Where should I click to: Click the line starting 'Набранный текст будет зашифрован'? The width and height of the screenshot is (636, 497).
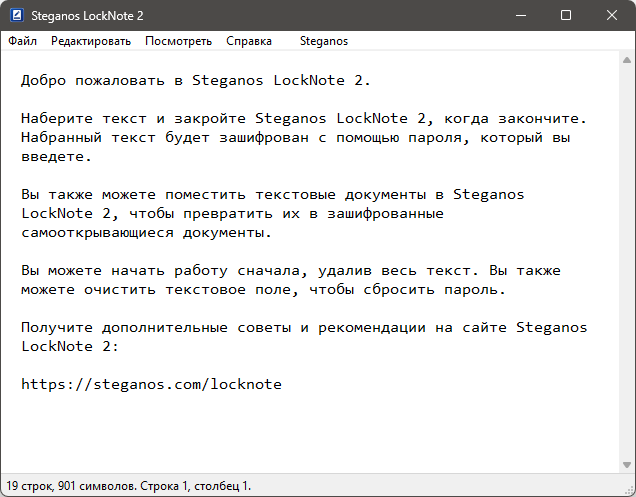[x=296, y=138]
